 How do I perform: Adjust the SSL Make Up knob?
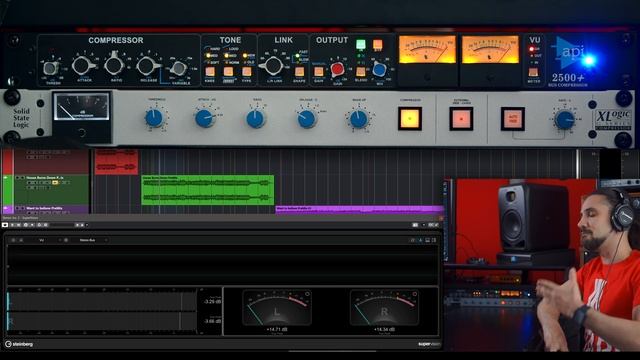[358, 119]
